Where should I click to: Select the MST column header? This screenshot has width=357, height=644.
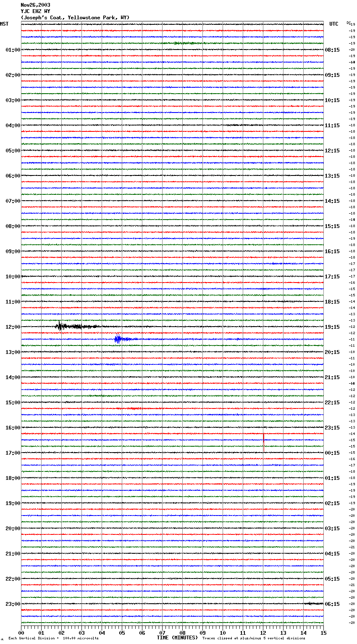pos(4,24)
